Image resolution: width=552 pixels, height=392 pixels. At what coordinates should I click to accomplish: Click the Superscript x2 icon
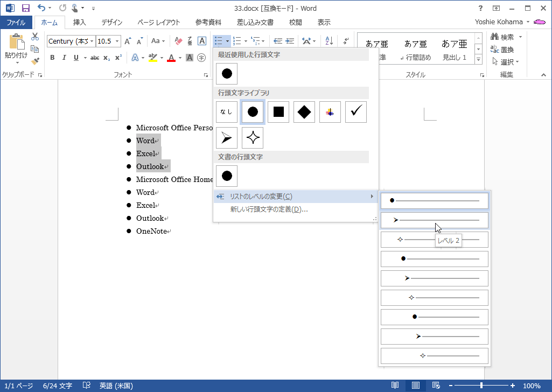(118, 58)
